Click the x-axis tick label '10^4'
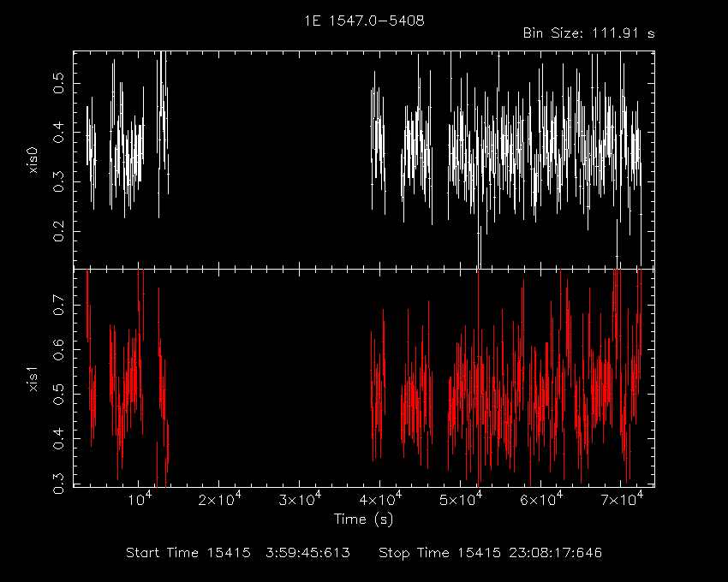 (139, 499)
